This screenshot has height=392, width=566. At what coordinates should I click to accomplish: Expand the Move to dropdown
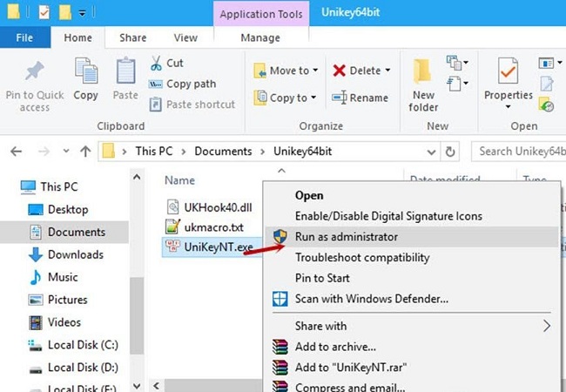tap(314, 71)
